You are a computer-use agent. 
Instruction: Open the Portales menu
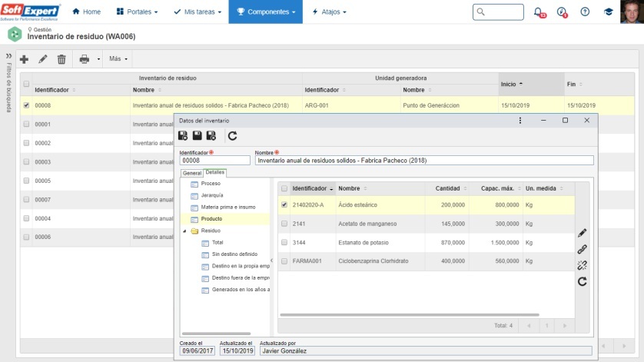137,12
